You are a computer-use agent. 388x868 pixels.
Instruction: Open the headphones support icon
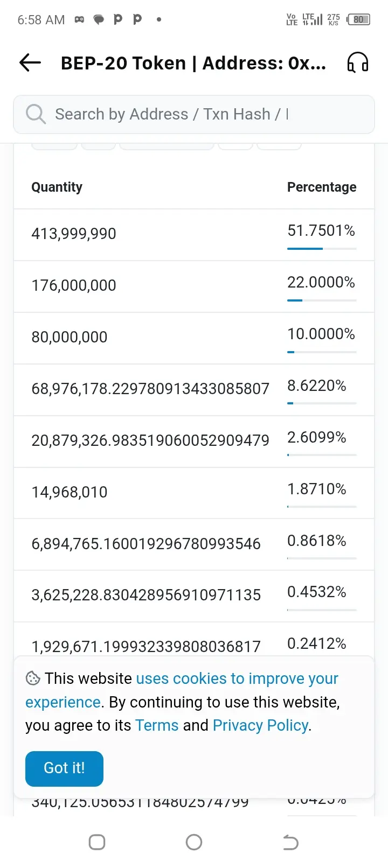pyautogui.click(x=357, y=62)
